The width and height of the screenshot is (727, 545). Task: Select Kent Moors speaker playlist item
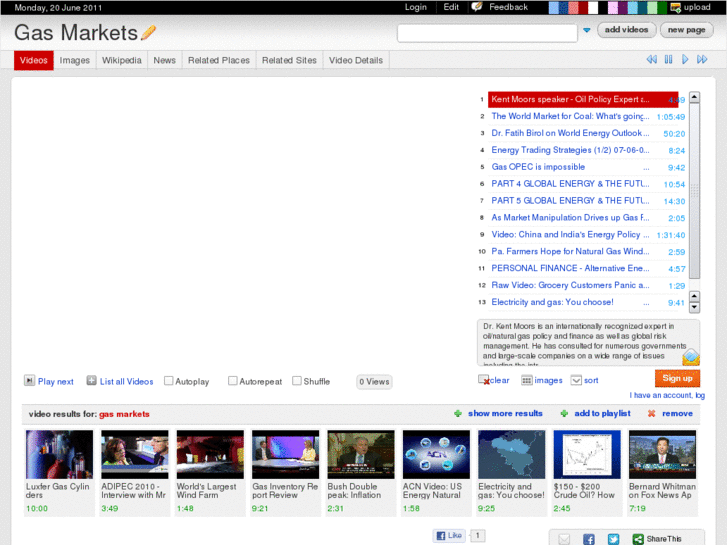click(x=583, y=99)
